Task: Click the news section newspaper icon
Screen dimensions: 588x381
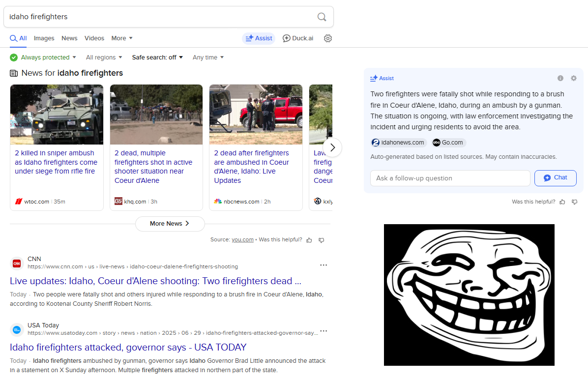Action: [14, 73]
